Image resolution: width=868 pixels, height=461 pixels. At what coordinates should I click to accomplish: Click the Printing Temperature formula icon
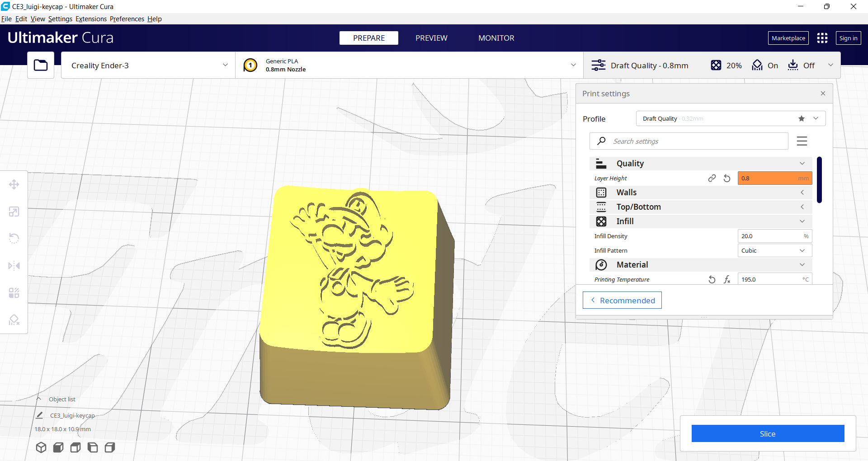coord(727,280)
